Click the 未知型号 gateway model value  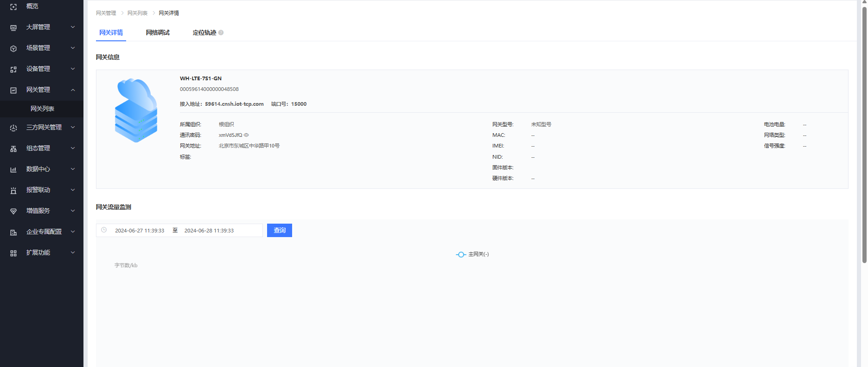[541, 124]
